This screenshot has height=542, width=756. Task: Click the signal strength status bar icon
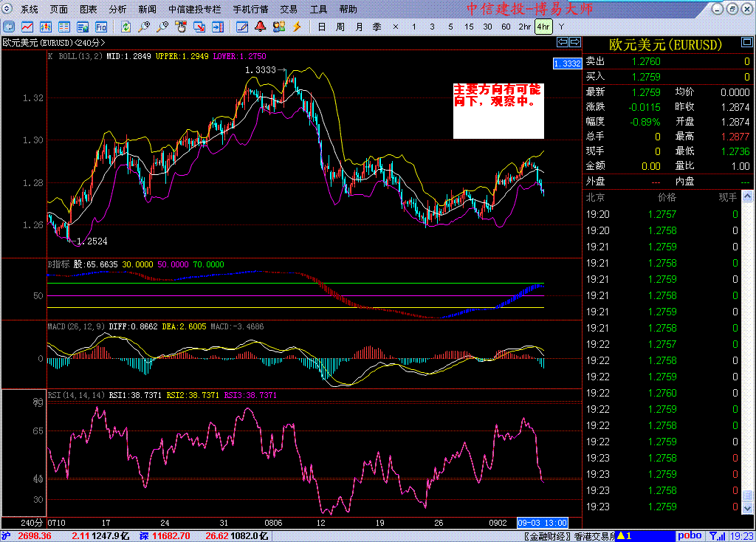[717, 536]
